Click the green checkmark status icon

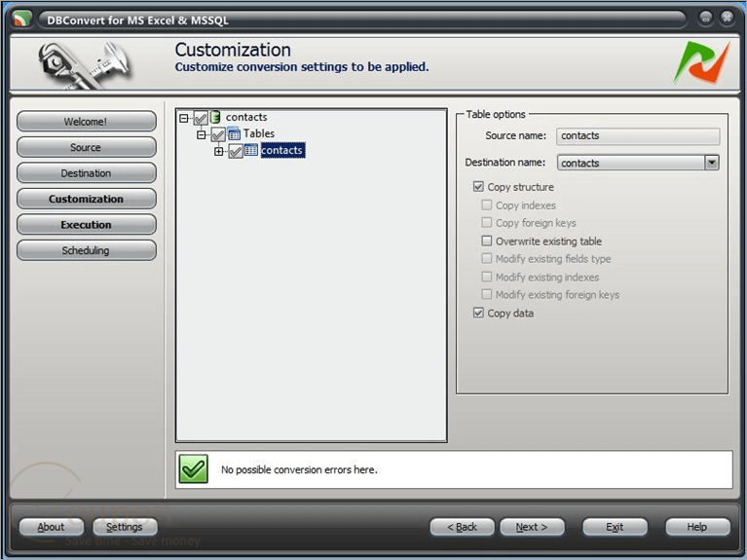pyautogui.click(x=194, y=469)
